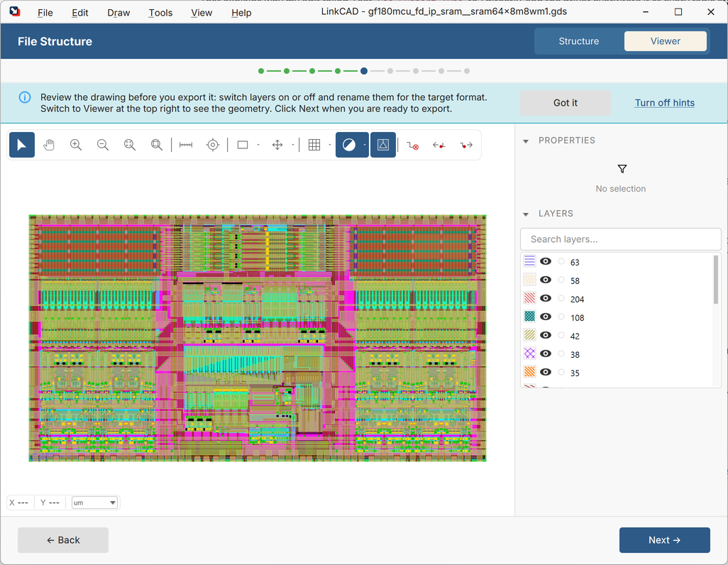
Task: Click the info icon in hint bar
Action: point(25,97)
